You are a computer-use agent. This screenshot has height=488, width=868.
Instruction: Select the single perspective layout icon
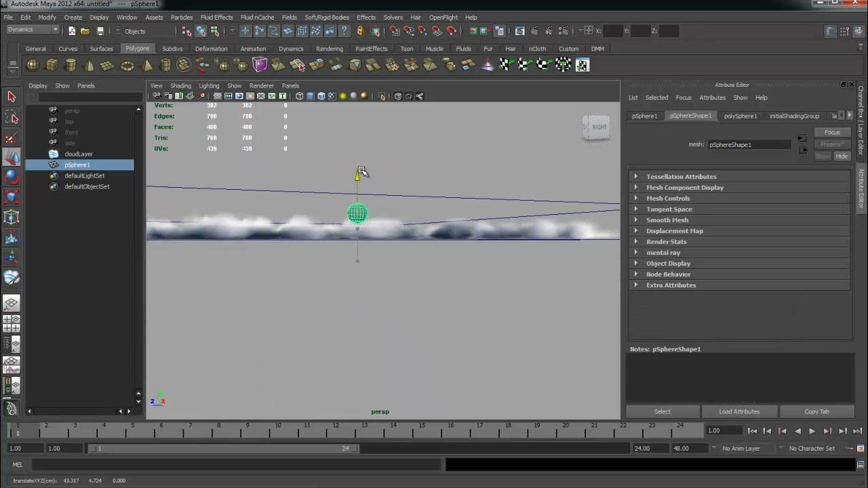pyautogui.click(x=12, y=304)
